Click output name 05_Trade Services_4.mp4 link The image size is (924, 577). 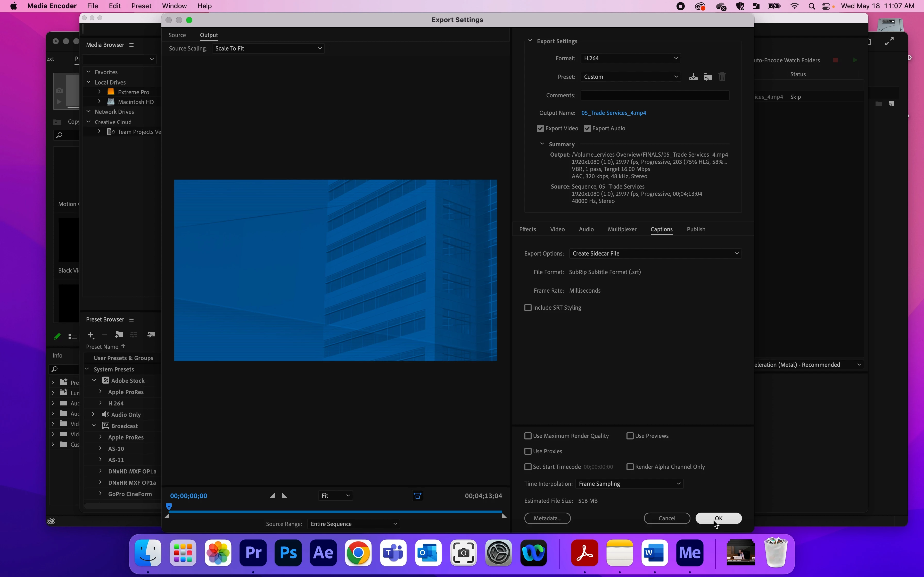[613, 113]
